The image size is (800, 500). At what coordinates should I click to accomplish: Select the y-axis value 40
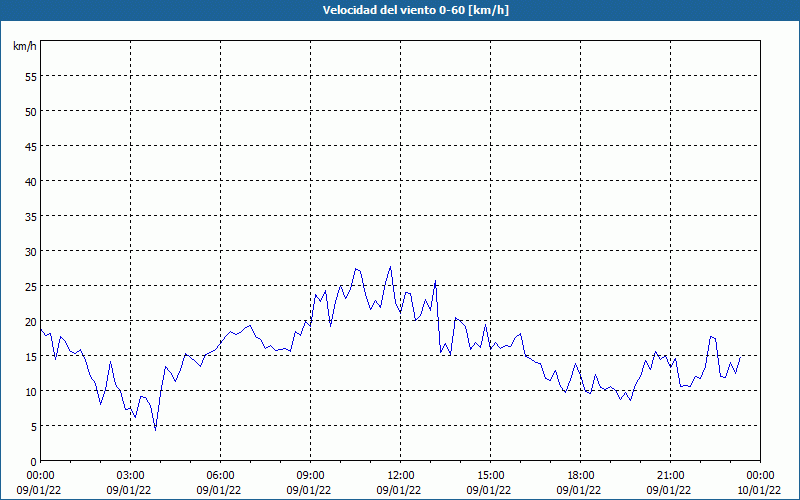(31, 182)
